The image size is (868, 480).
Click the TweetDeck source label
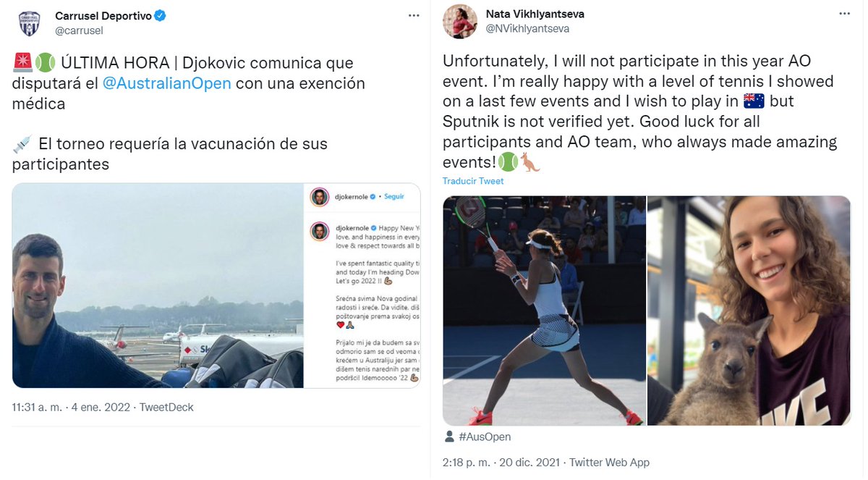tap(166, 408)
